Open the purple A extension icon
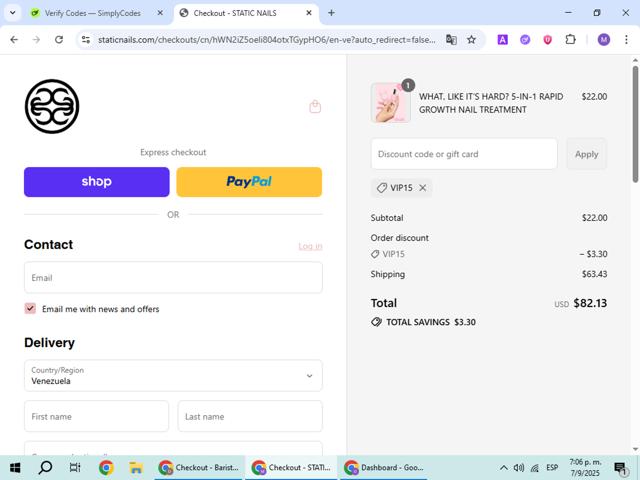The width and height of the screenshot is (640, 480). tap(502, 40)
